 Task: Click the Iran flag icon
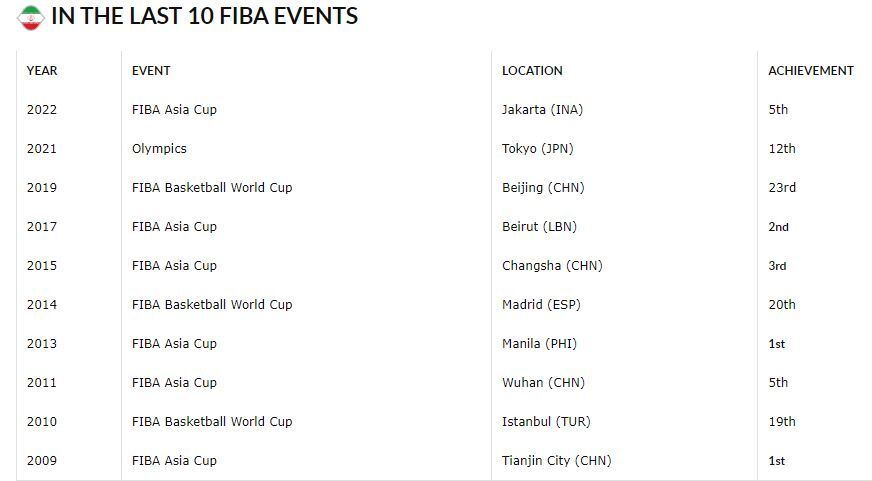coord(31,16)
